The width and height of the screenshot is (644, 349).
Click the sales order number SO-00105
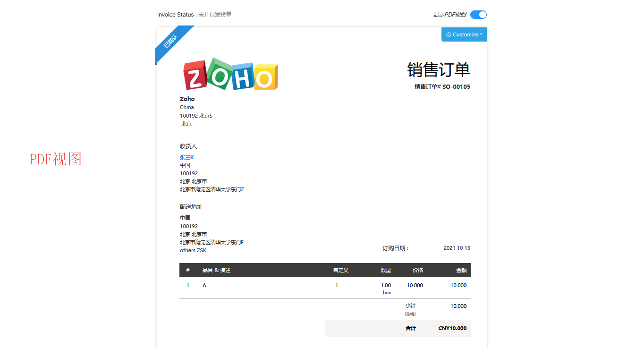pos(456,87)
